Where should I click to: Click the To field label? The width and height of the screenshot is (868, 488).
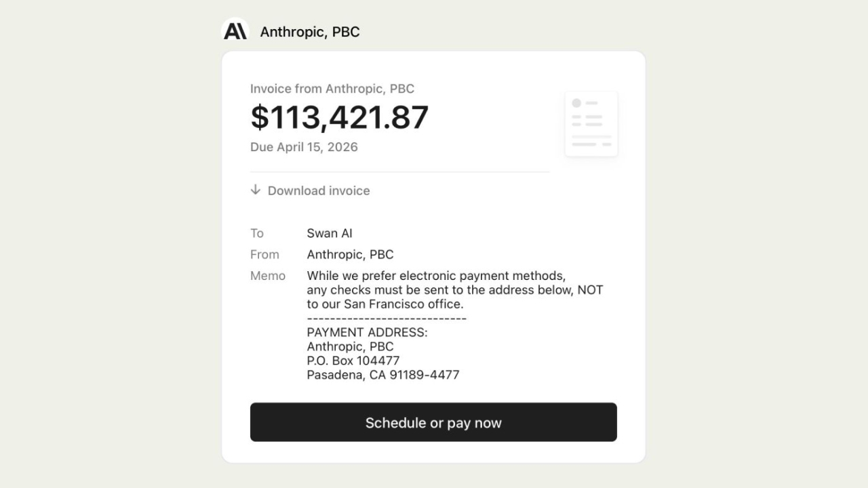tap(257, 233)
